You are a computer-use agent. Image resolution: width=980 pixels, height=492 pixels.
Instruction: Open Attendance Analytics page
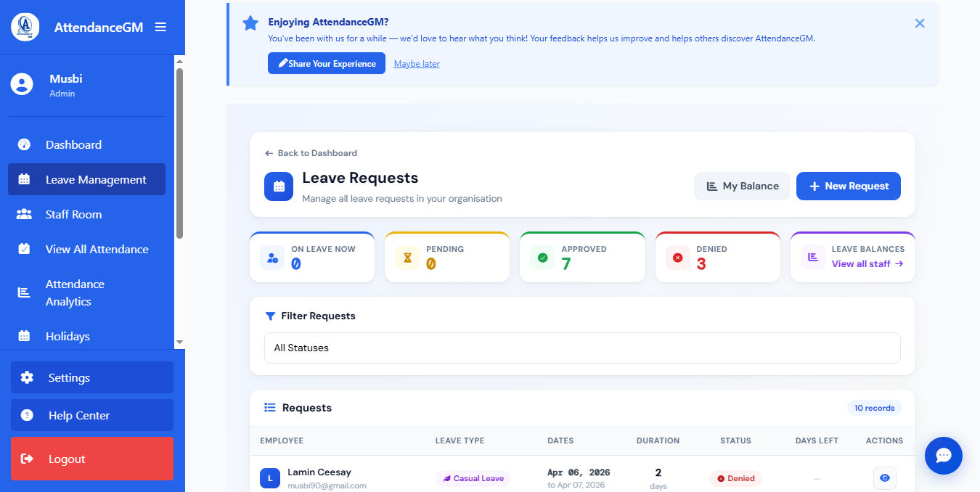point(86,292)
